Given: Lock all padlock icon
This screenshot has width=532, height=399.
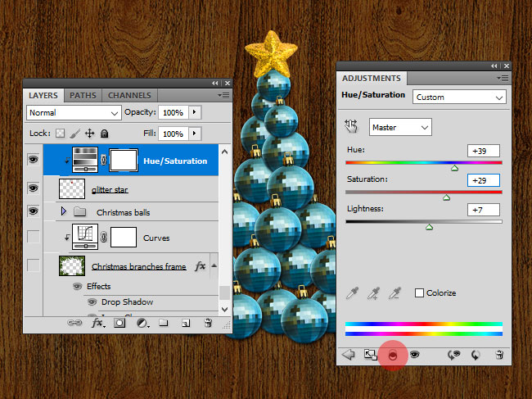Looking at the screenshot, I should click(105, 133).
